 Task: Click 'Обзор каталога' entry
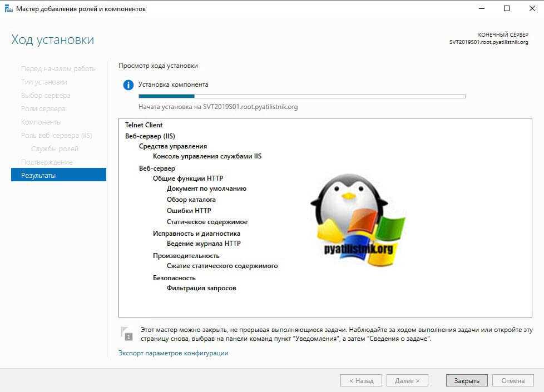[191, 200]
